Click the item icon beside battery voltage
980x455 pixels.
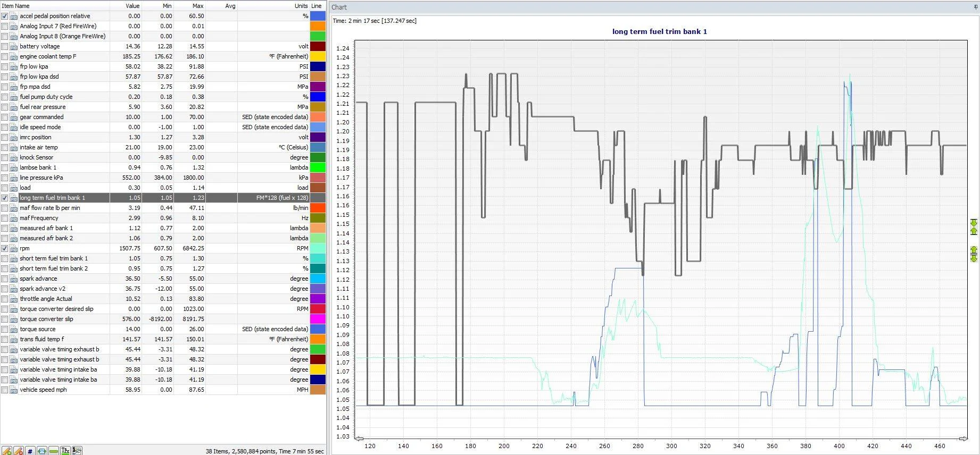(x=14, y=46)
